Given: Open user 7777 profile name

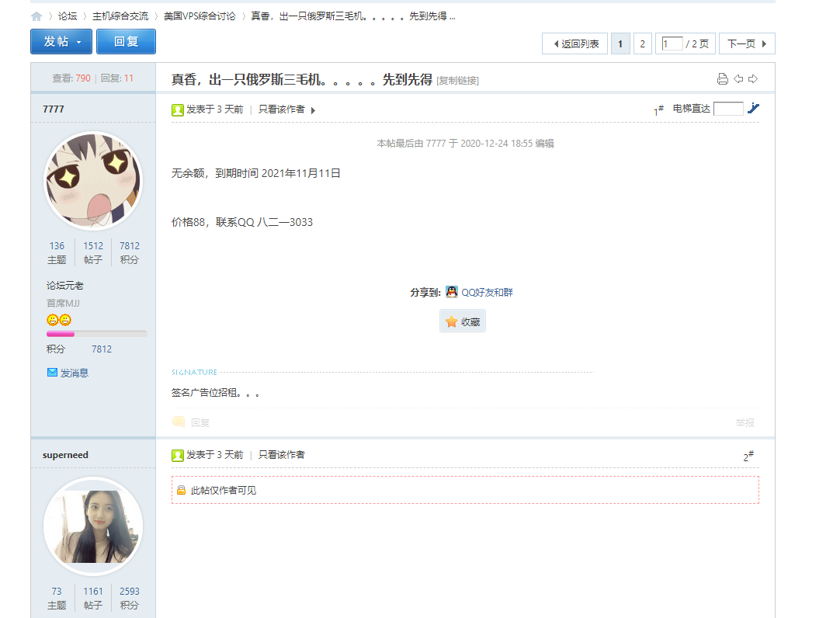Looking at the screenshot, I should (x=54, y=109).
